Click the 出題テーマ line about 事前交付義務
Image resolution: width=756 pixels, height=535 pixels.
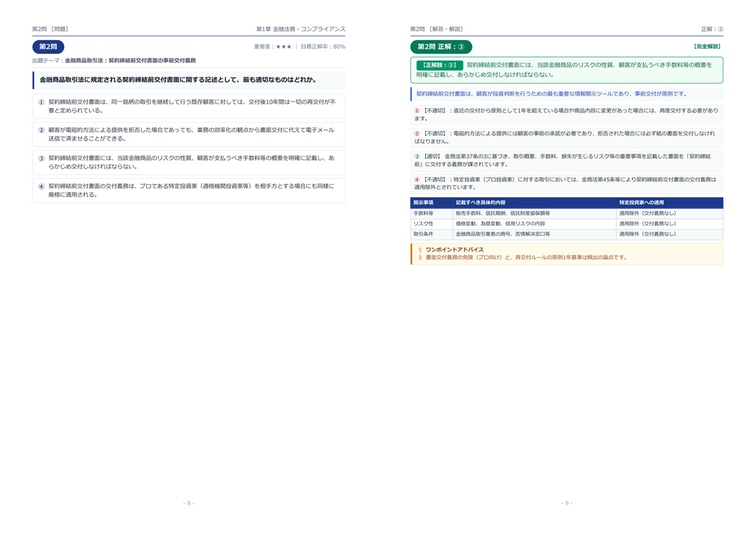(114, 61)
